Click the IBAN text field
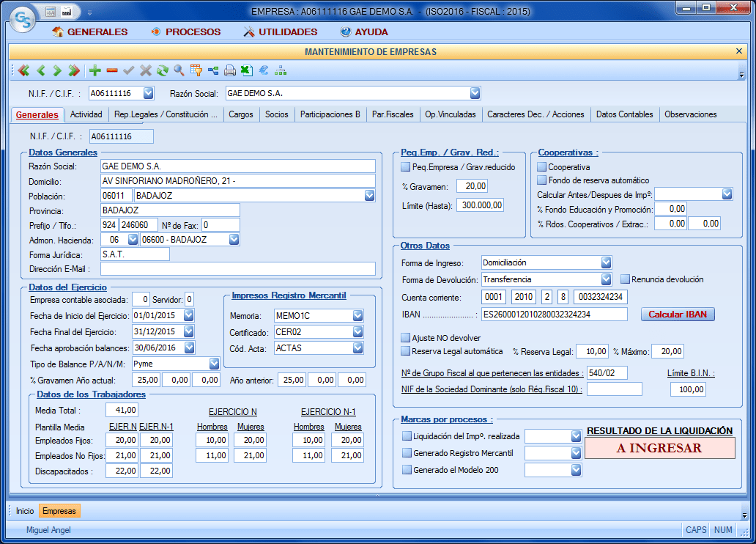The width and height of the screenshot is (756, 544). tap(555, 315)
